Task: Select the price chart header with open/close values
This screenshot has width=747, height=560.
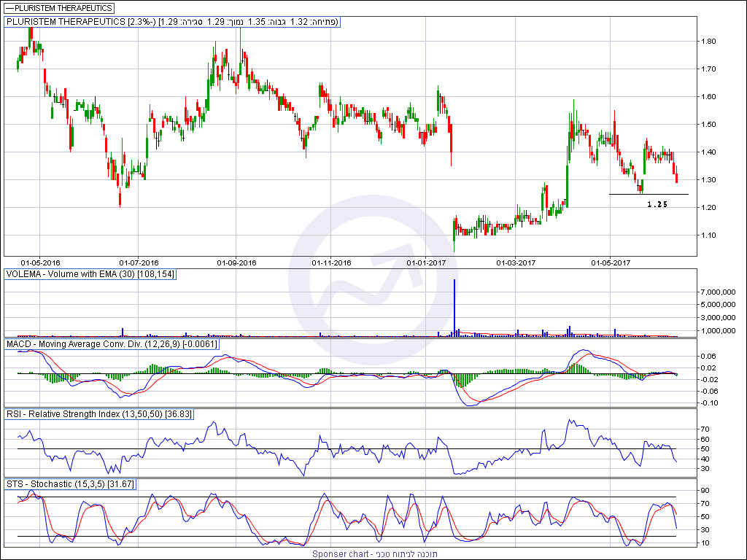Action: [x=172, y=22]
